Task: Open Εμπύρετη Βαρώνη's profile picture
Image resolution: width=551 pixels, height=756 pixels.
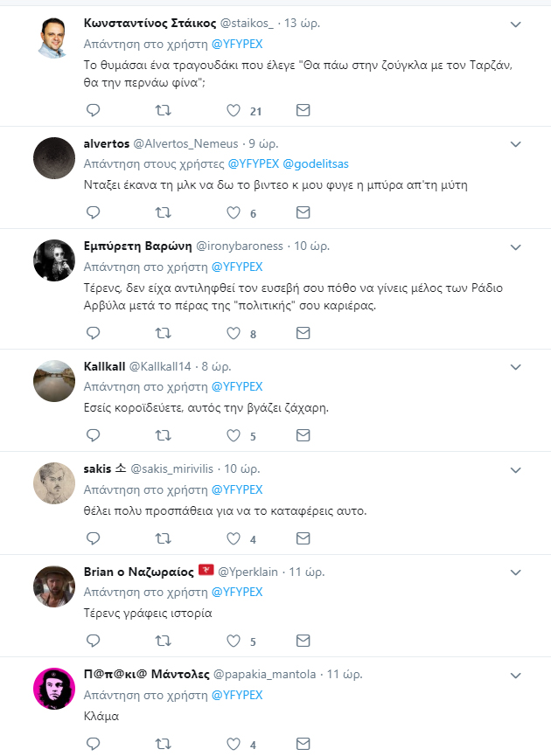Action: point(53,260)
